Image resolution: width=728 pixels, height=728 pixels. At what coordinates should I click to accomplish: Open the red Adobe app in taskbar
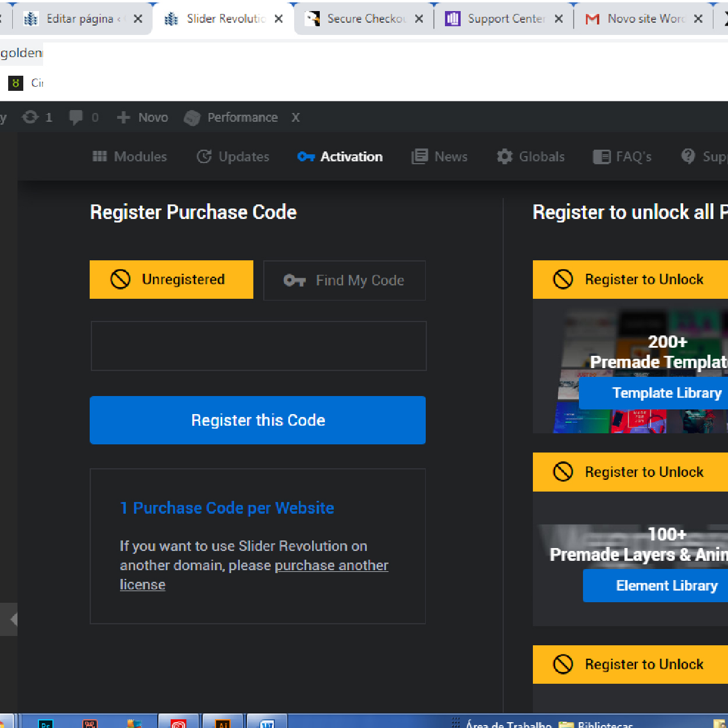179,722
